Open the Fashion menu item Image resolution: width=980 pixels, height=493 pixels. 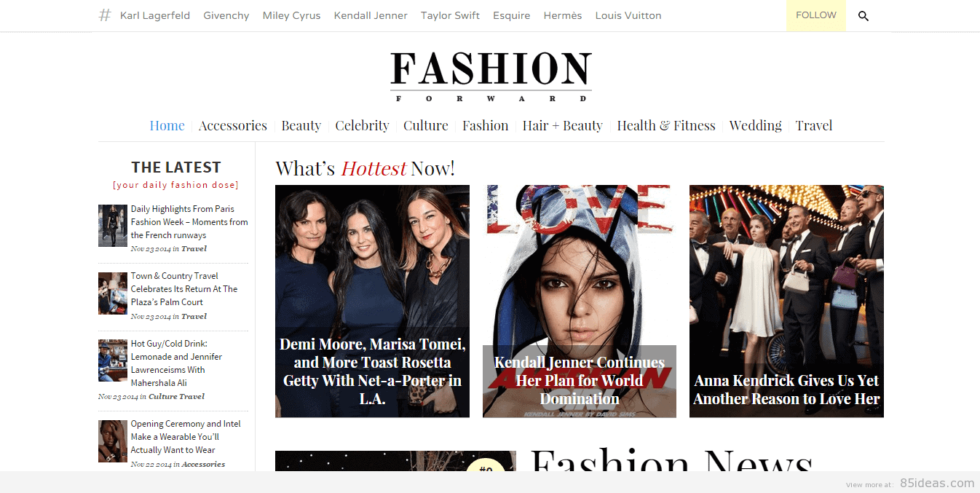click(486, 125)
